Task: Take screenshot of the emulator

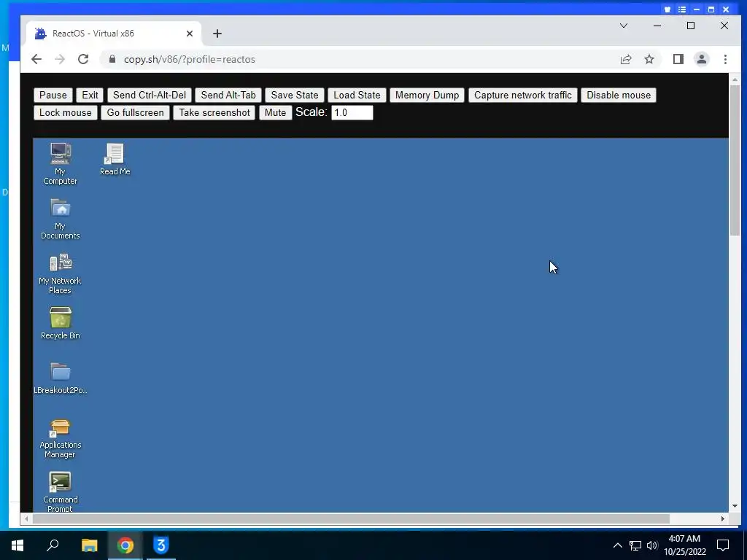Action: (214, 112)
